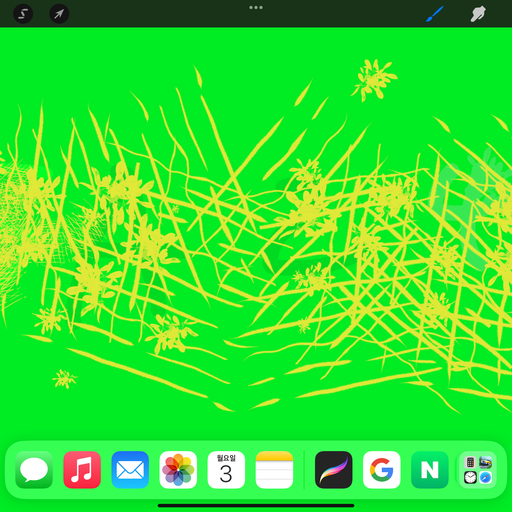512x512 pixels.
Task: Open Calendar showing date 3
Action: (226, 470)
